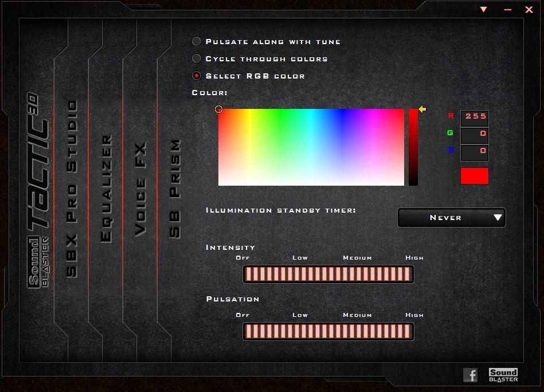Click the yellow arrow brightness marker
The height and width of the screenshot is (392, 544).
(x=422, y=109)
